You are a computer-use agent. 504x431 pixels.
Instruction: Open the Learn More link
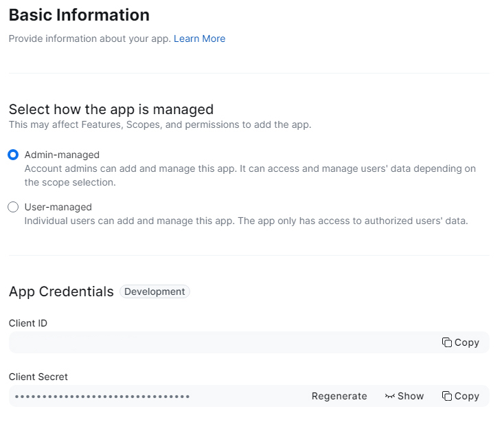coord(199,38)
